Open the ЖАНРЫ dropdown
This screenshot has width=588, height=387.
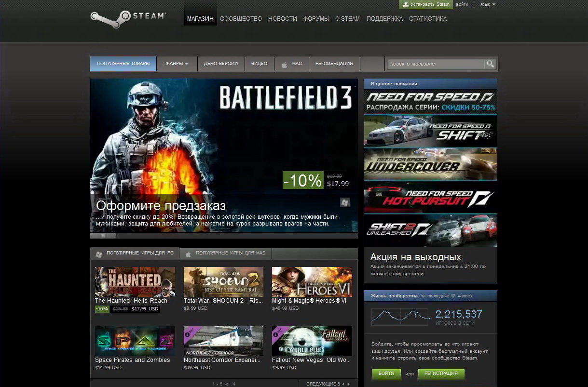[177, 64]
